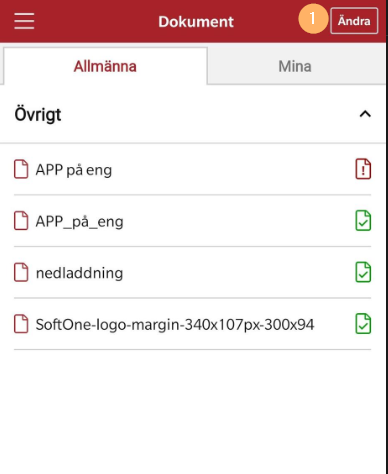The image size is (388, 474).
Task: Click the orange badge numbered 1
Action: pos(313,19)
